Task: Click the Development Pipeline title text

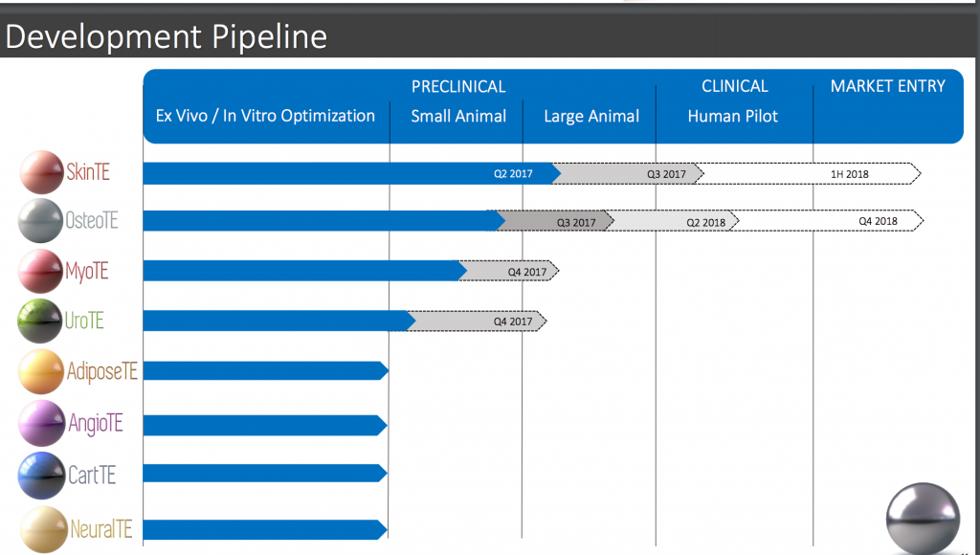Action: click(167, 36)
